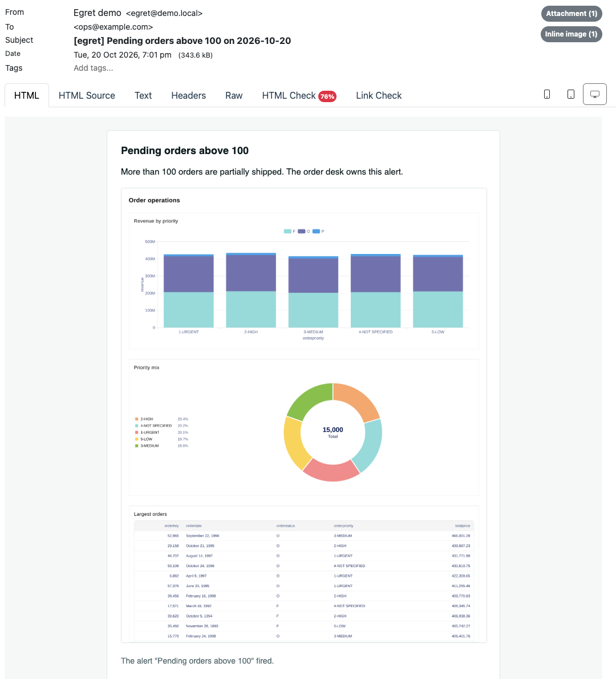Switch to the Text tab
This screenshot has height=679, width=616.
click(143, 95)
